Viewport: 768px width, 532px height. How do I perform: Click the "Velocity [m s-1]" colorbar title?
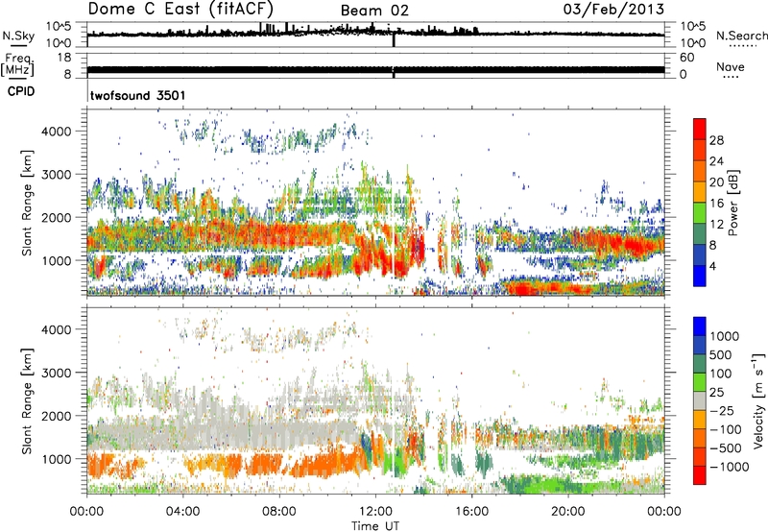[758, 400]
